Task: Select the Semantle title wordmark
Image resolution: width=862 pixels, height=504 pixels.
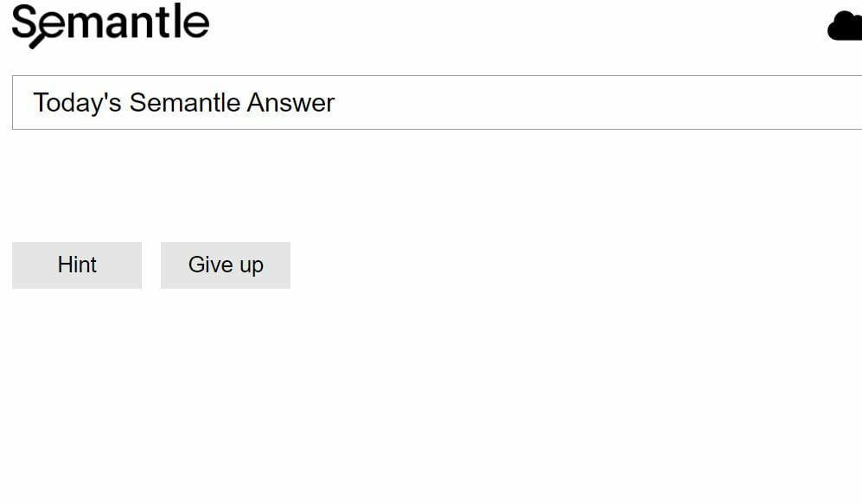Action: [x=111, y=25]
